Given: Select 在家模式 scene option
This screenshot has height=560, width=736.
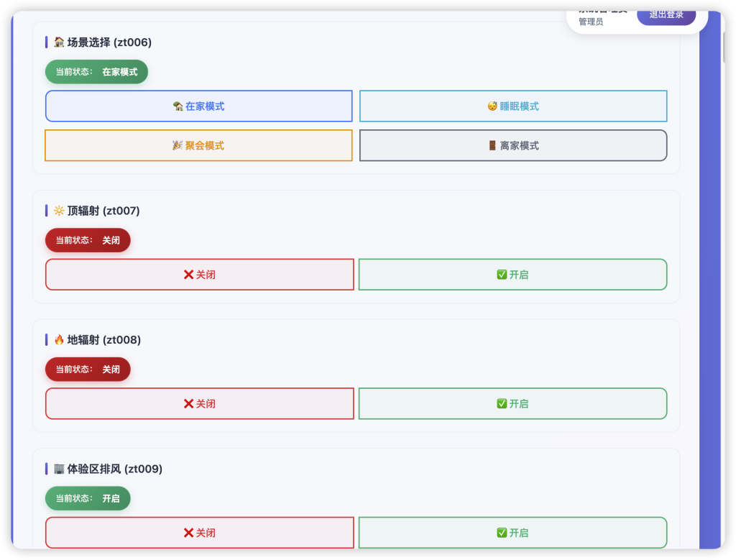Looking at the screenshot, I should (199, 106).
